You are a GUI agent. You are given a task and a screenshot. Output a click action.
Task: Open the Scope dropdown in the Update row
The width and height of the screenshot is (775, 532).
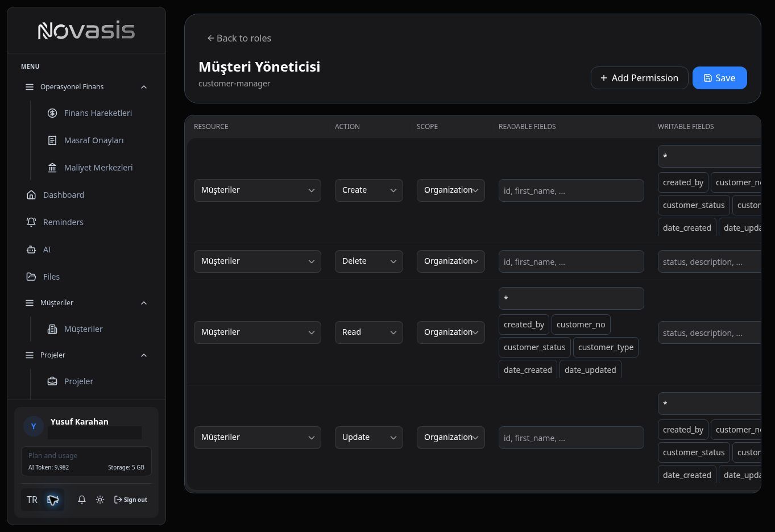[451, 438]
